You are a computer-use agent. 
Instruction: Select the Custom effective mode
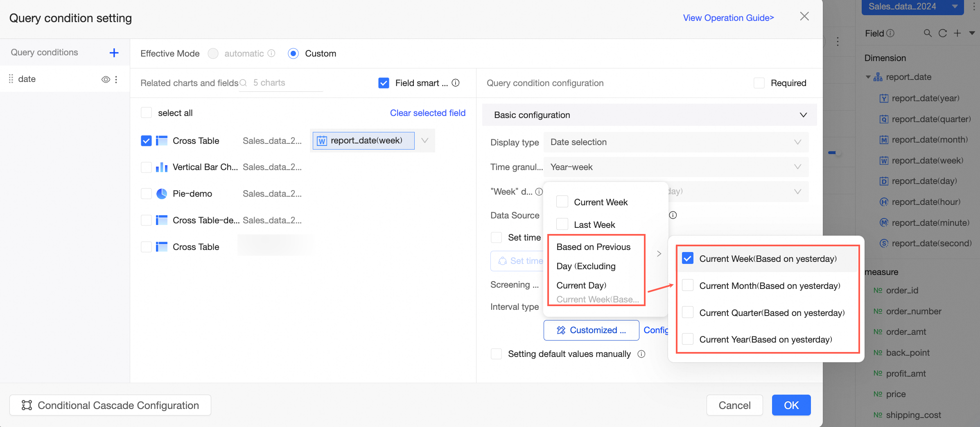point(293,54)
